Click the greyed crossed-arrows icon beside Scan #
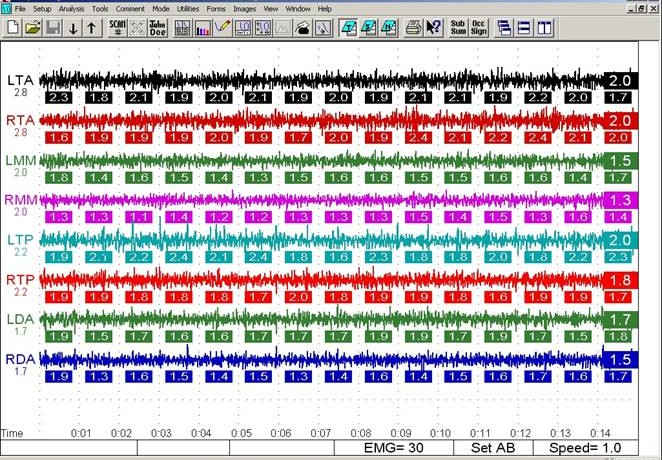This screenshot has height=460, width=662. pos(138,28)
